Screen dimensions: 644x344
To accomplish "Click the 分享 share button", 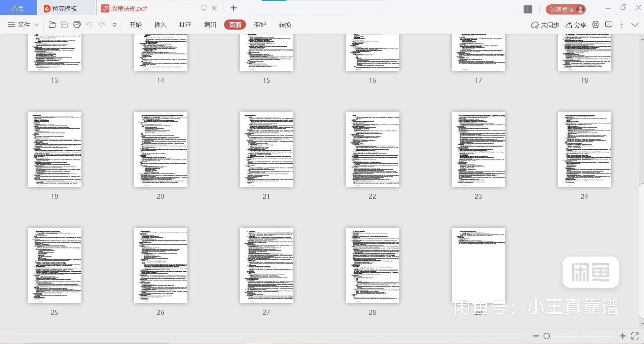I will pos(575,25).
